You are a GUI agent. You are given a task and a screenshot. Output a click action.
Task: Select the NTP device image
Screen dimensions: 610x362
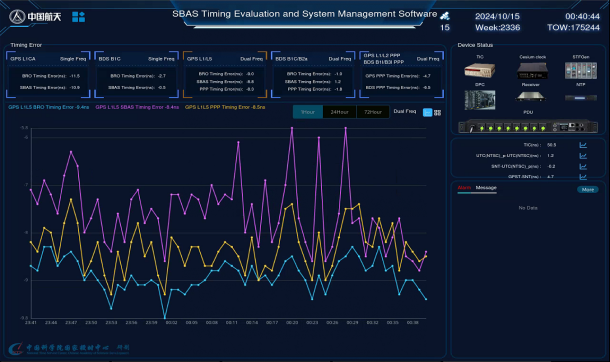point(580,98)
